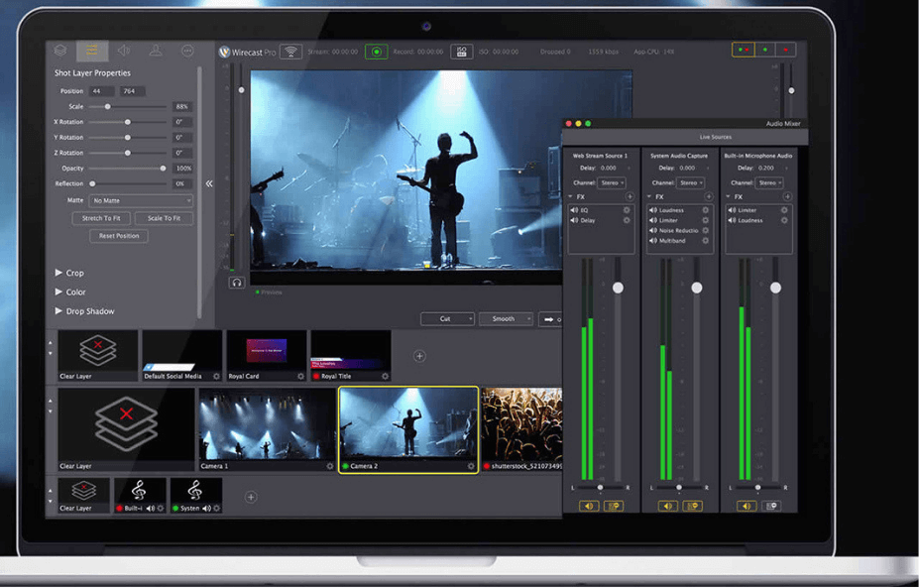
Task: Open Channel dropdown for Web Stream Source 1
Action: [612, 182]
